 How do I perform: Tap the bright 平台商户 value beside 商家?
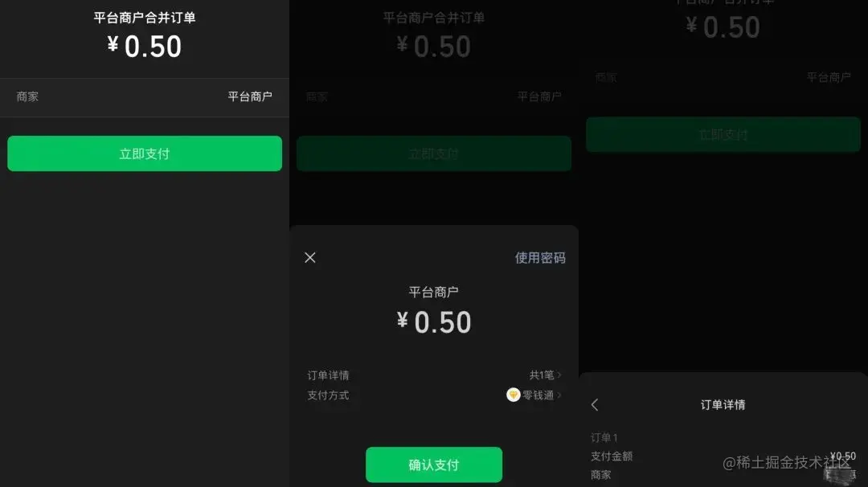(x=250, y=96)
